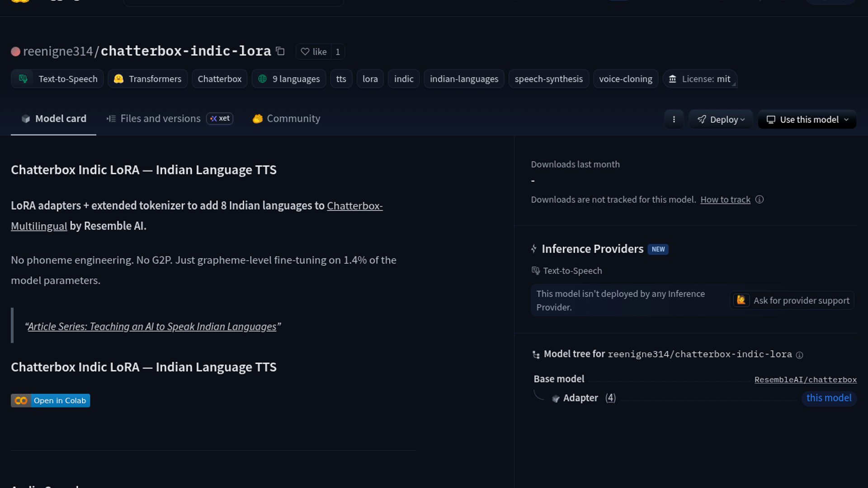Select the Transformers library tag
This screenshot has width=868, height=488.
pyautogui.click(x=148, y=79)
